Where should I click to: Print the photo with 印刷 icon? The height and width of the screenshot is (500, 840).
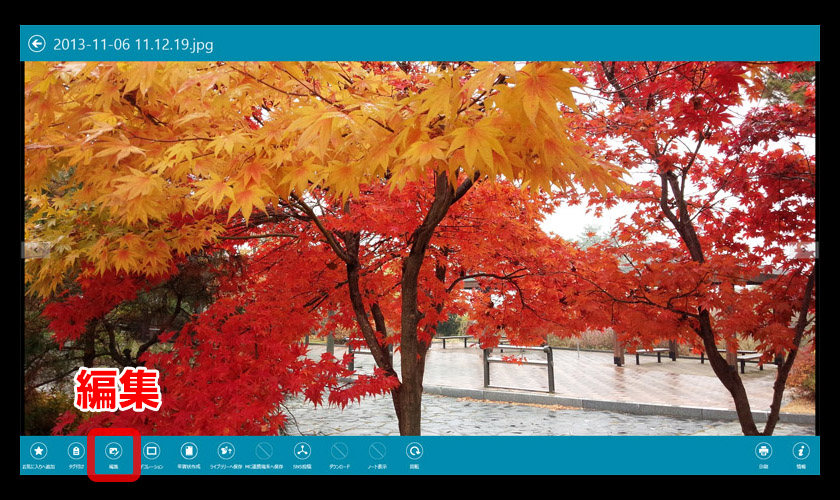pyautogui.click(x=764, y=452)
